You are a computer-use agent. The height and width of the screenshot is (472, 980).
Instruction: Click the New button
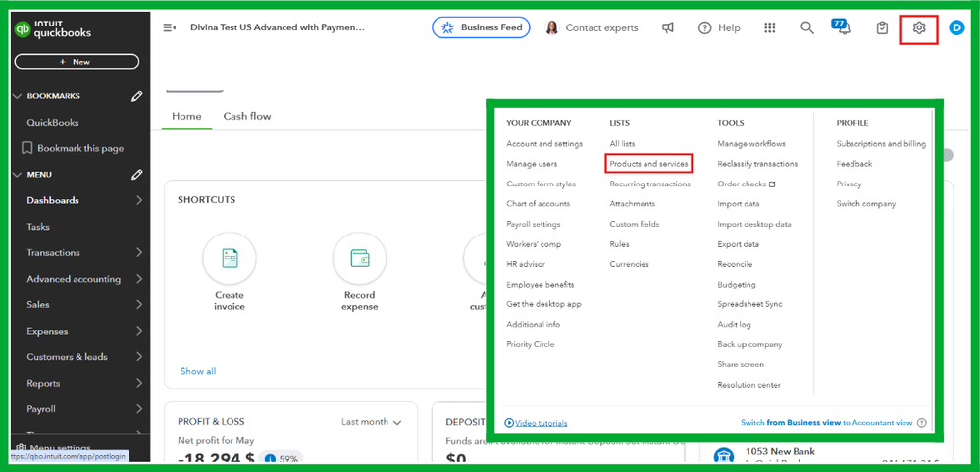point(77,62)
